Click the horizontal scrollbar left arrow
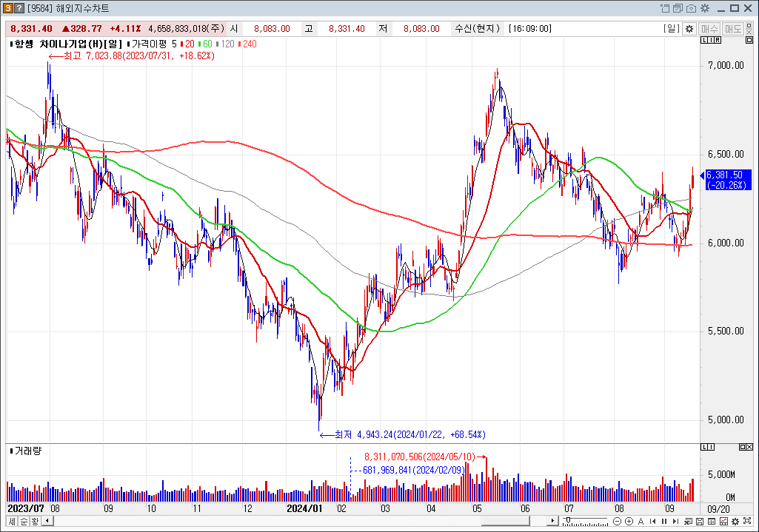Screen dimensions: 759x532 (x=48, y=521)
